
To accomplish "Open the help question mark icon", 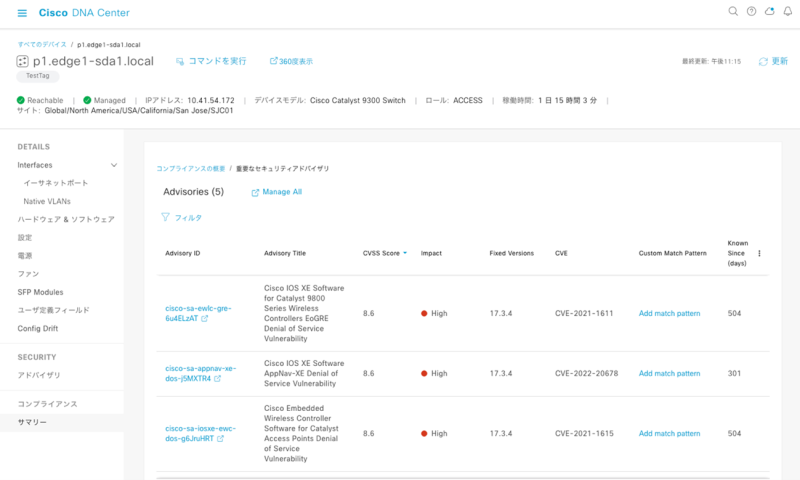I will (751, 11).
